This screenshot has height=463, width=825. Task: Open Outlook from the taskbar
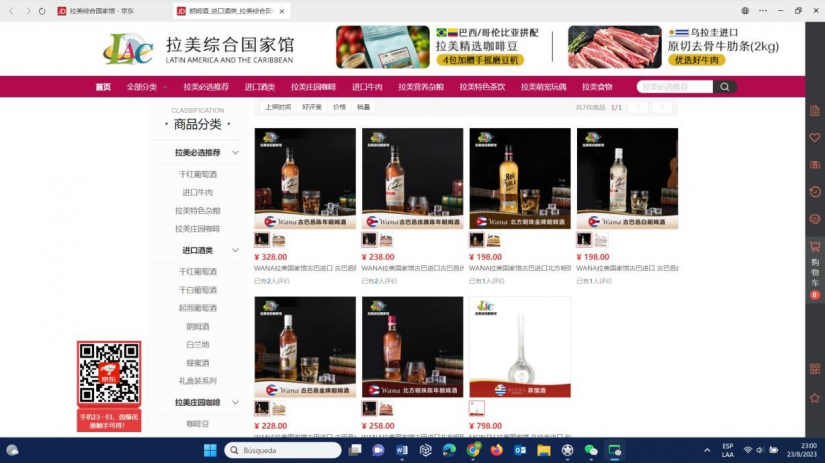click(520, 450)
